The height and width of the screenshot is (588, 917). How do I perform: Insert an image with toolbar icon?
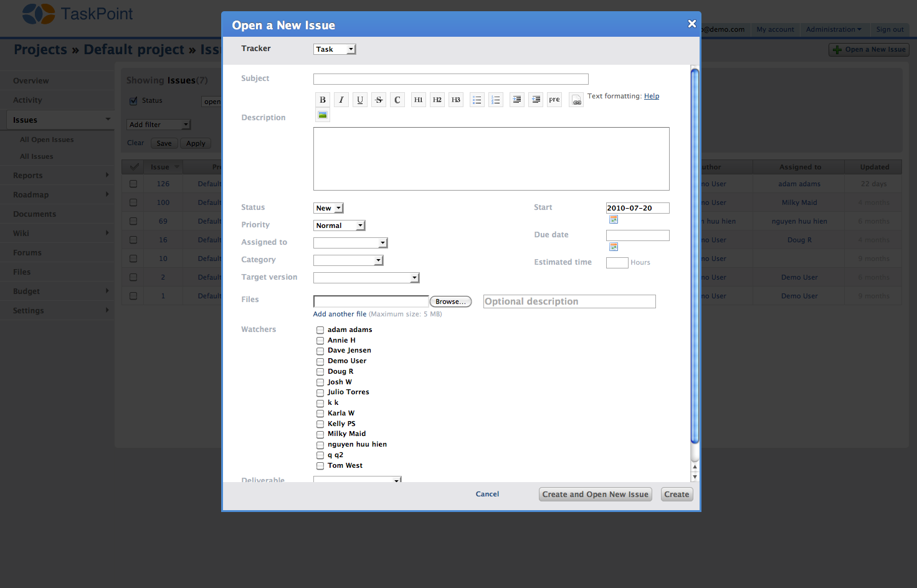click(x=323, y=115)
